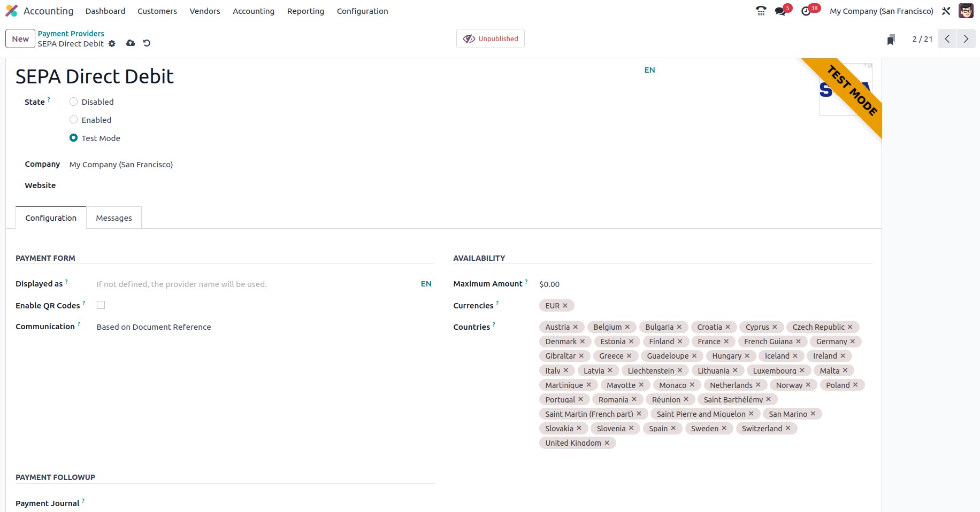The height and width of the screenshot is (512, 980).
Task: Show help tooltip for Payment Journal label
Action: pyautogui.click(x=83, y=501)
